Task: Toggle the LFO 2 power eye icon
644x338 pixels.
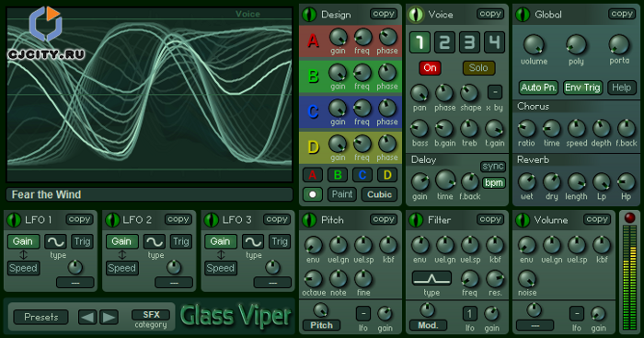Action: (x=112, y=220)
